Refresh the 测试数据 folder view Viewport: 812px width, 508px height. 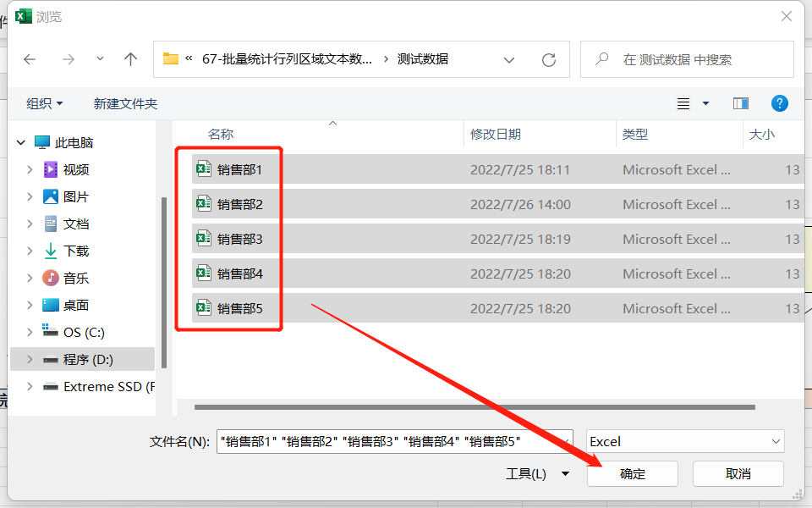tap(549, 60)
